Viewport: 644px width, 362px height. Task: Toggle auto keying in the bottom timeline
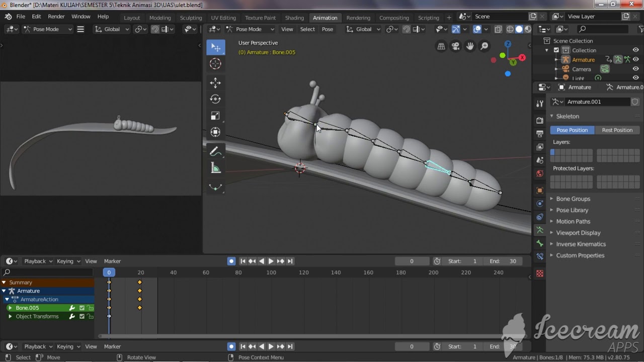(x=231, y=346)
